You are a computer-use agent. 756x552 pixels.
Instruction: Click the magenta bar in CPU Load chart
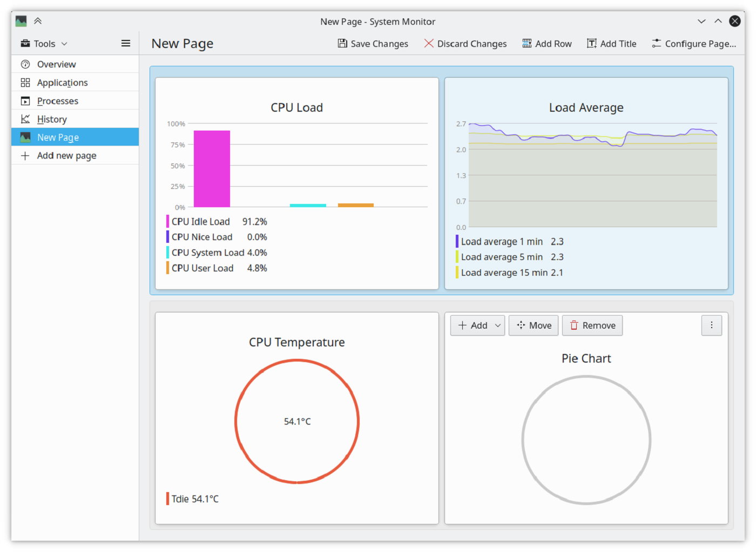pyautogui.click(x=211, y=168)
